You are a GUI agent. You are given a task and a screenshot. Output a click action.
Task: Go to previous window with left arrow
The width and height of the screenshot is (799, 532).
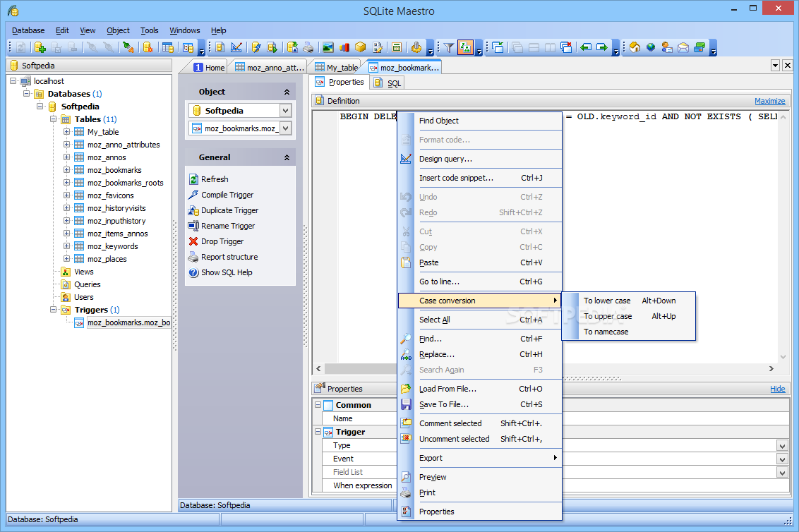(x=586, y=47)
